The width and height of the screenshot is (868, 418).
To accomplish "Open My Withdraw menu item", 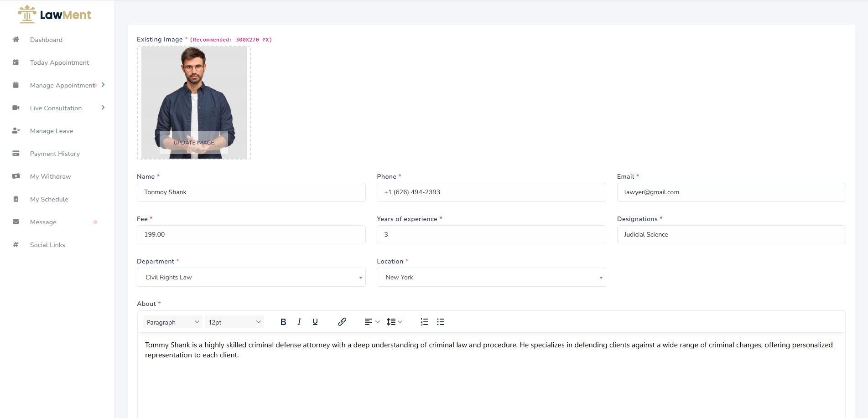I will pyautogui.click(x=50, y=176).
